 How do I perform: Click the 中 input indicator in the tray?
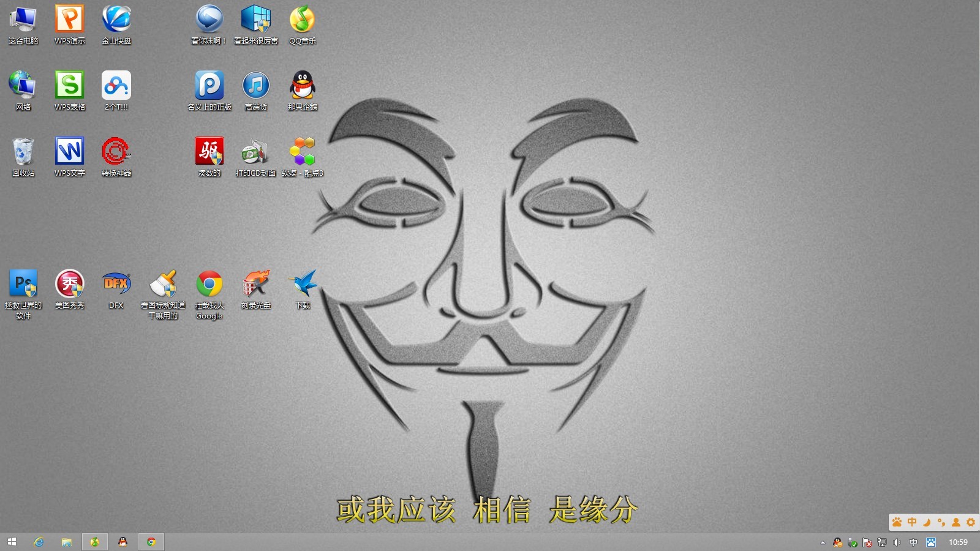(913, 542)
